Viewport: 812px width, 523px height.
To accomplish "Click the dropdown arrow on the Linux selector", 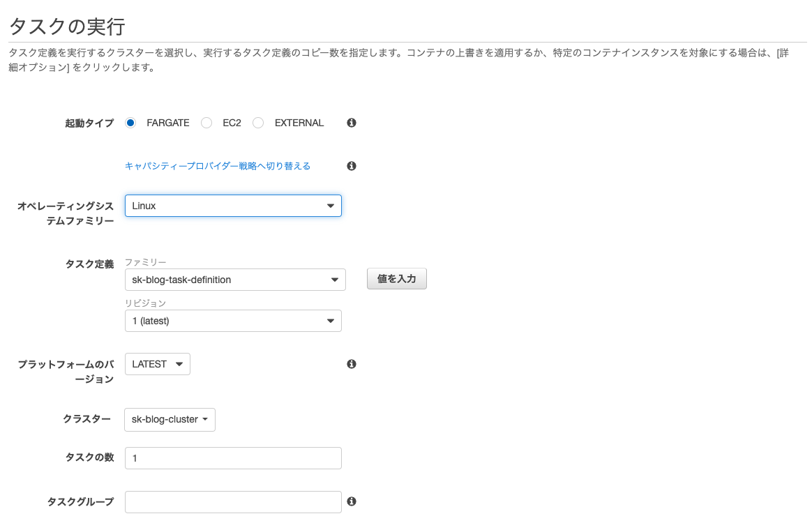I will pos(330,205).
